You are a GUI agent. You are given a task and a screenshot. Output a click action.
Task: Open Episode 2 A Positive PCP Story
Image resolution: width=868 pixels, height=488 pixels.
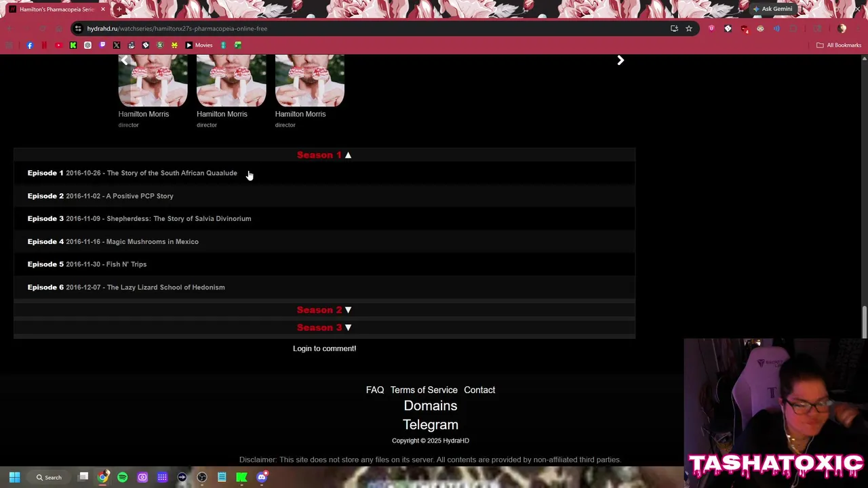(100, 196)
